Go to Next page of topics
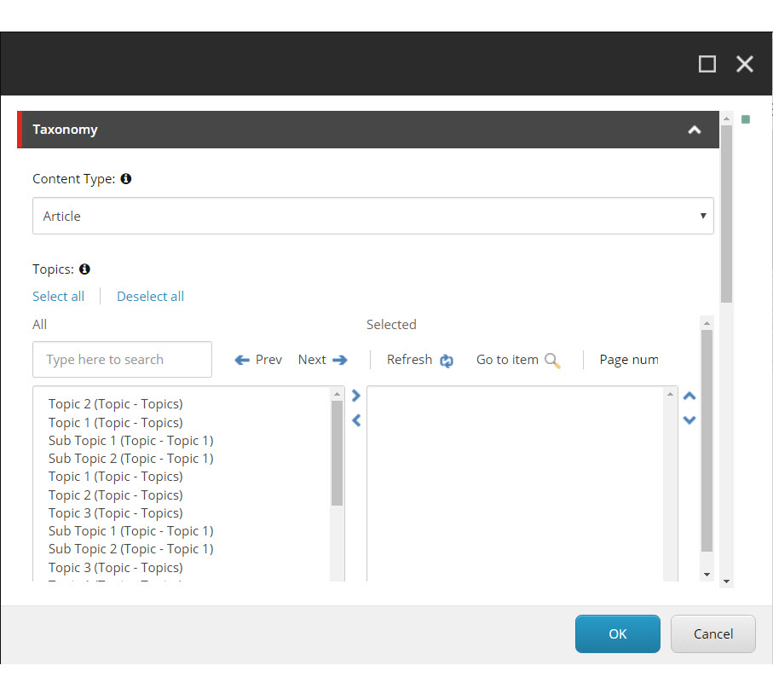The width and height of the screenshot is (773, 700). (x=322, y=360)
